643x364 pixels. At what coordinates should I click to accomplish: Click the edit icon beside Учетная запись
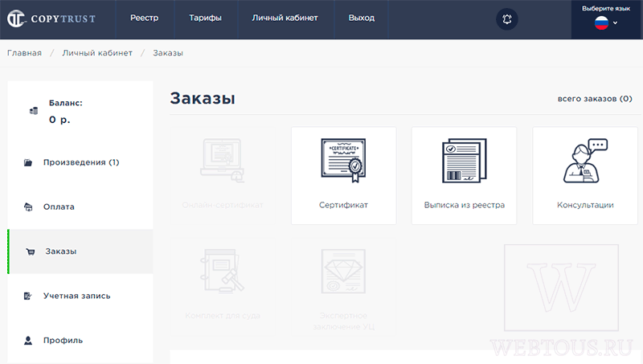click(28, 296)
